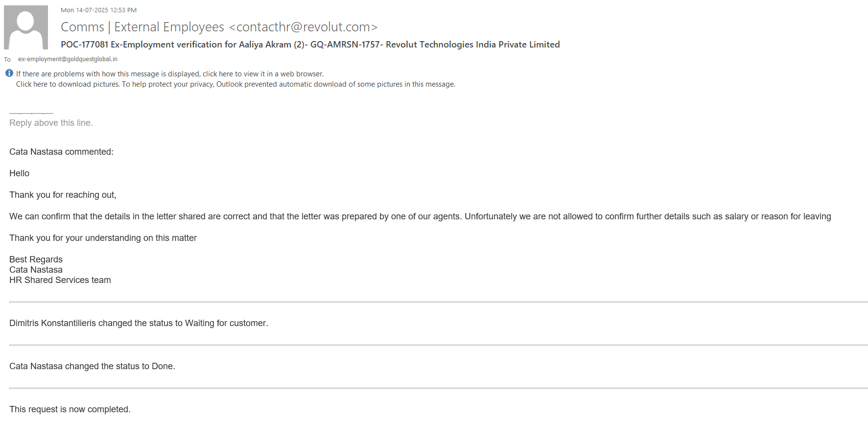
Task: Click "This request is now completed." text
Action: point(70,409)
